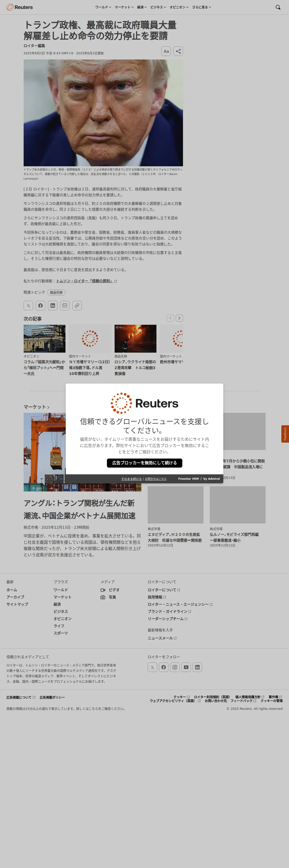Screen dimensions: 289x868
Task: Open ロシア、ウクライナ南部 fire article thumbnail
Action: [135, 339]
